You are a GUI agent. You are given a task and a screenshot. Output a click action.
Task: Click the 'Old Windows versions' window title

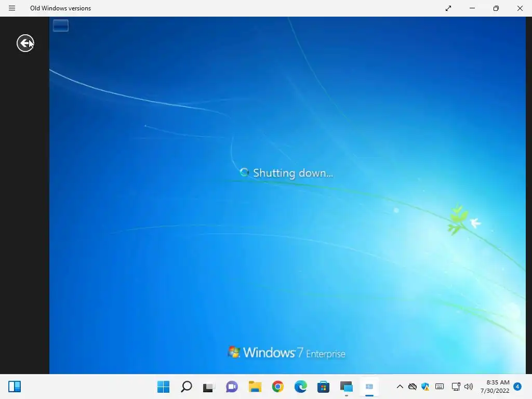point(60,8)
